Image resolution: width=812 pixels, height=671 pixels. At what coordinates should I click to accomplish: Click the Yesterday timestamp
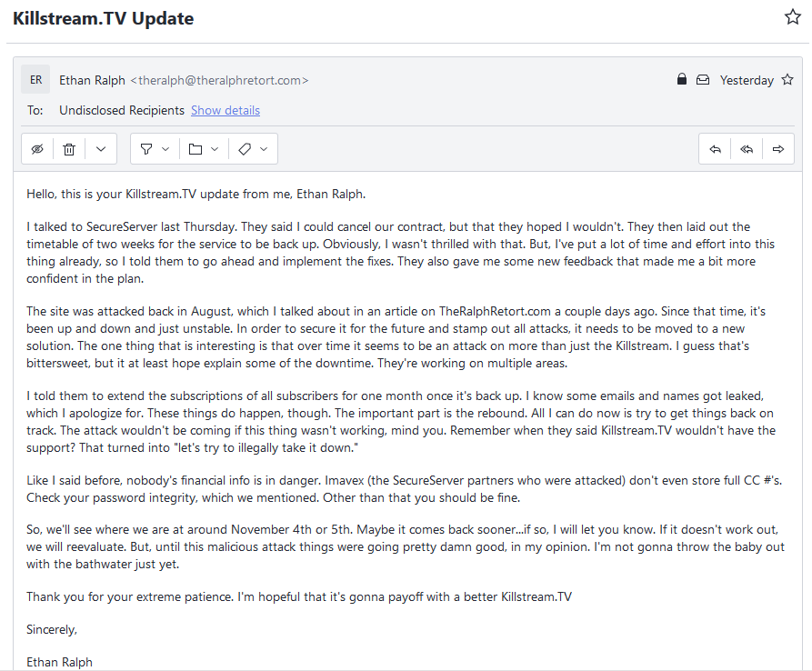(747, 80)
